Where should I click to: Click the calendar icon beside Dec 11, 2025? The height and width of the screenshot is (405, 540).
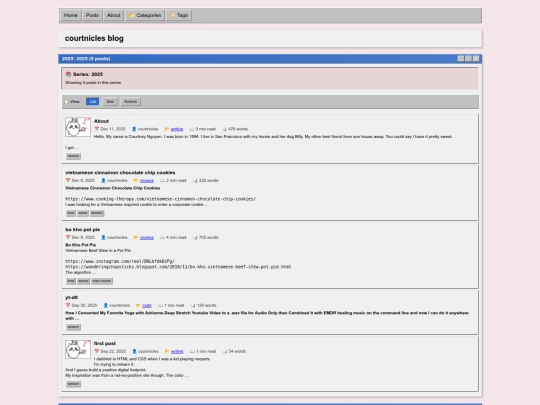click(97, 129)
